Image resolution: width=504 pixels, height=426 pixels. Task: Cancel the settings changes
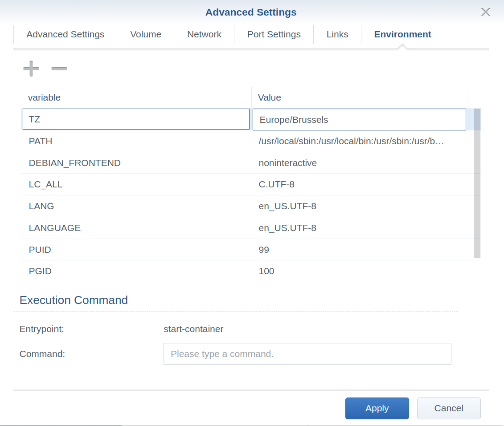click(448, 408)
